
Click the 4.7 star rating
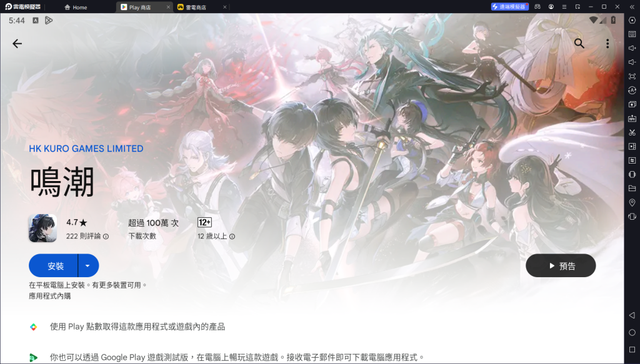coord(77,222)
